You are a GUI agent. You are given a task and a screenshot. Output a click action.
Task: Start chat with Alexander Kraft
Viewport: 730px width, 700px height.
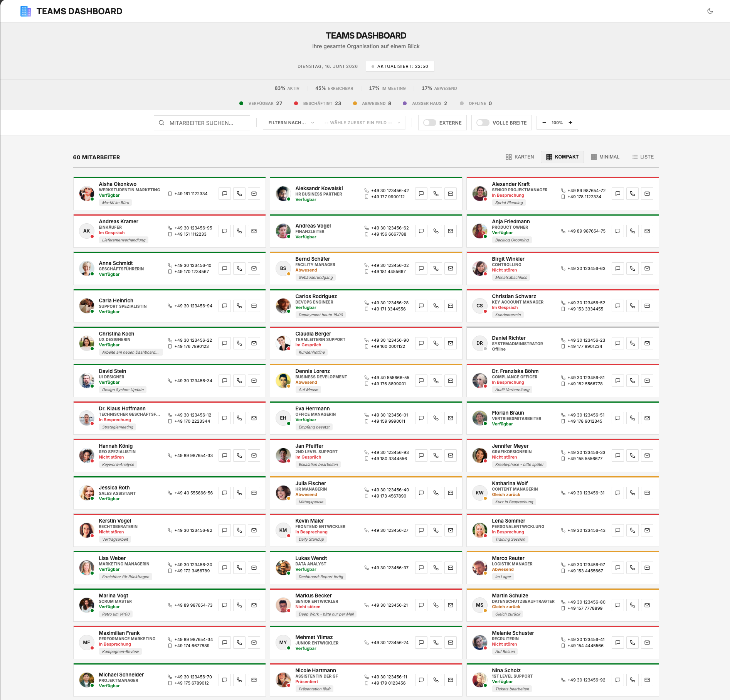click(618, 194)
